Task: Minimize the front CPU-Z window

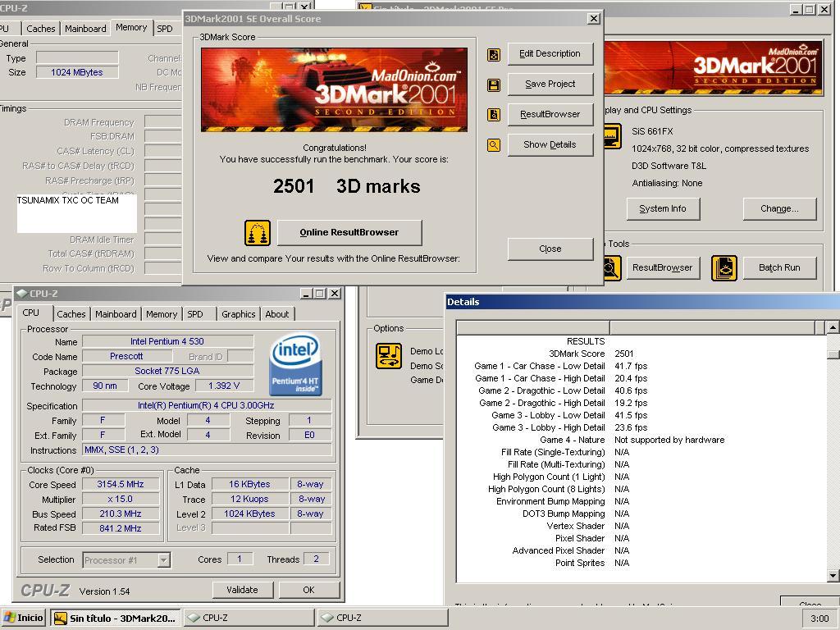Action: pos(306,294)
